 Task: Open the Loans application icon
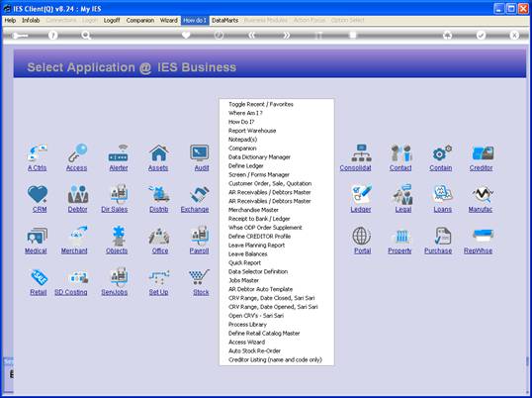tap(442, 195)
